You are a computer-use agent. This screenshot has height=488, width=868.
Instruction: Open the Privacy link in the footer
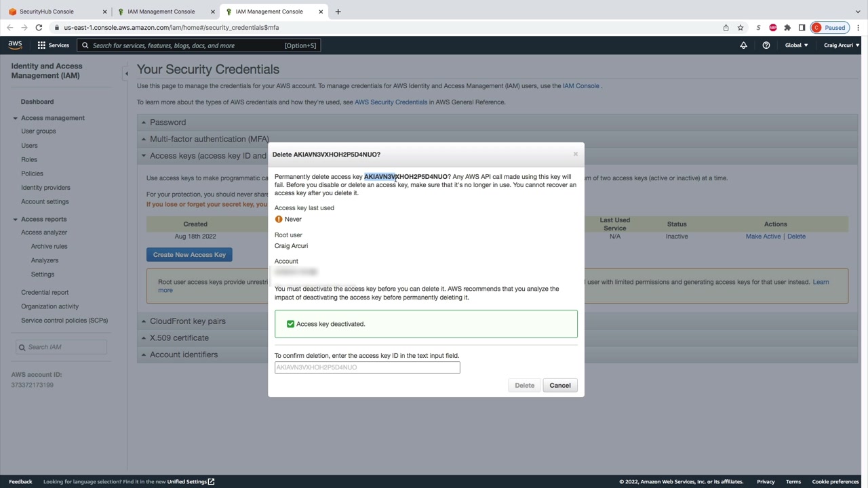[x=766, y=482]
